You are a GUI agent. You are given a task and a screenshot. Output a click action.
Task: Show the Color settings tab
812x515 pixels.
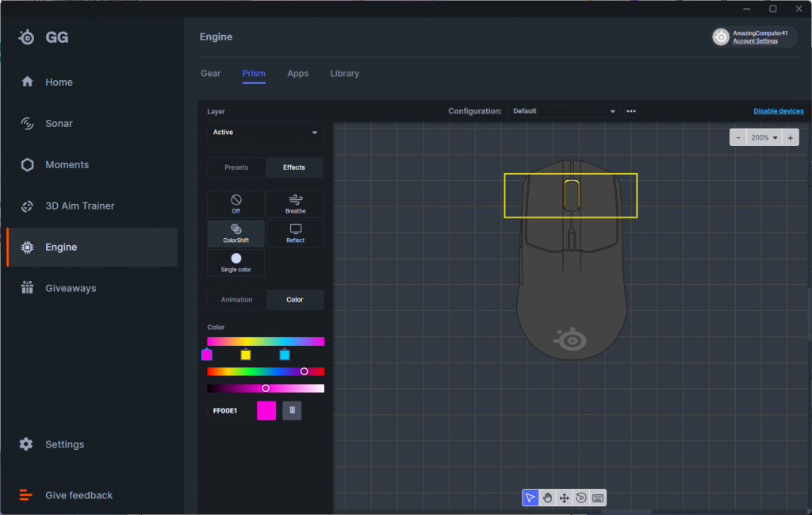[295, 299]
